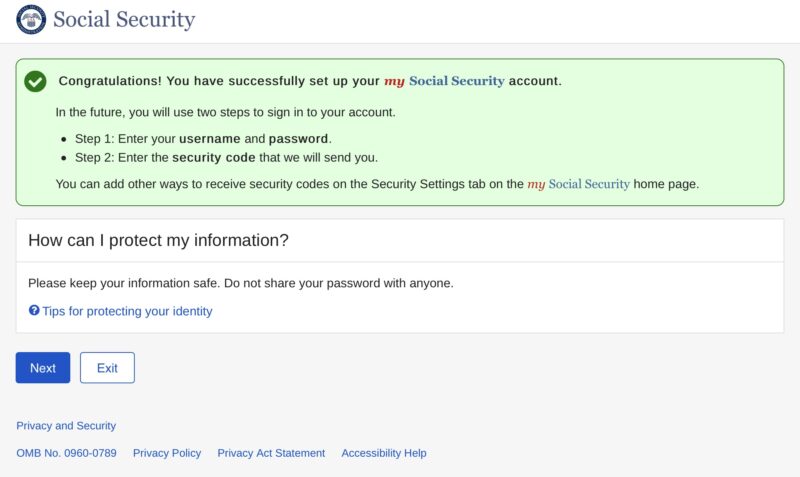Open the OMB No. 0960-0789 link
The width and height of the screenshot is (800, 477).
click(x=66, y=453)
